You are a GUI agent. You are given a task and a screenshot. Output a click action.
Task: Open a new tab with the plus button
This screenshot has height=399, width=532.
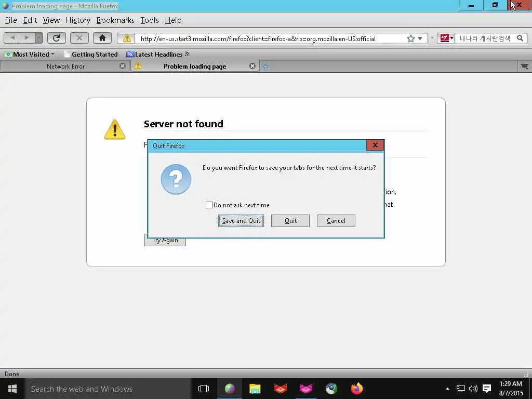265,66
